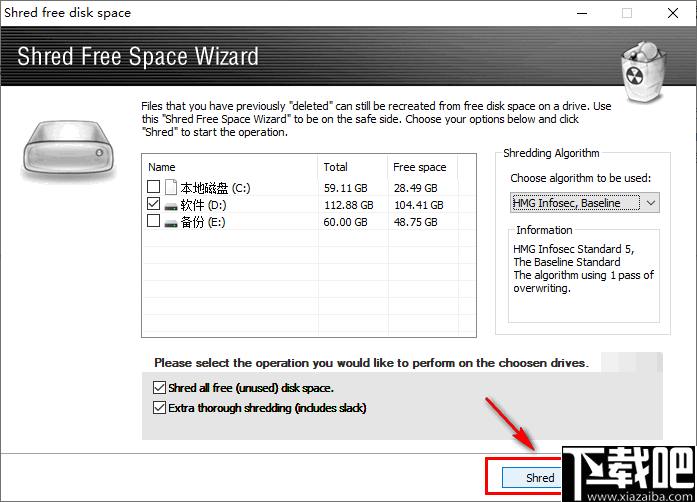
Task: Minimize the Shred free disk space window
Action: pyautogui.click(x=582, y=13)
